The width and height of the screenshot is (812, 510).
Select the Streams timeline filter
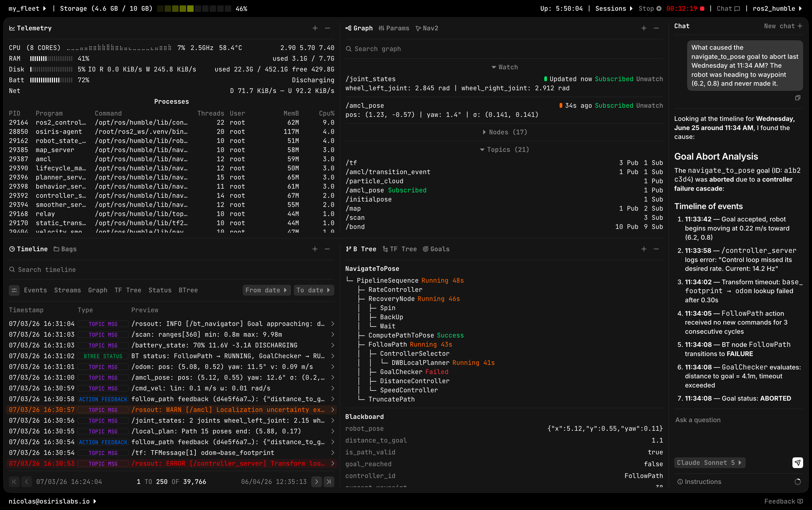[67, 290]
